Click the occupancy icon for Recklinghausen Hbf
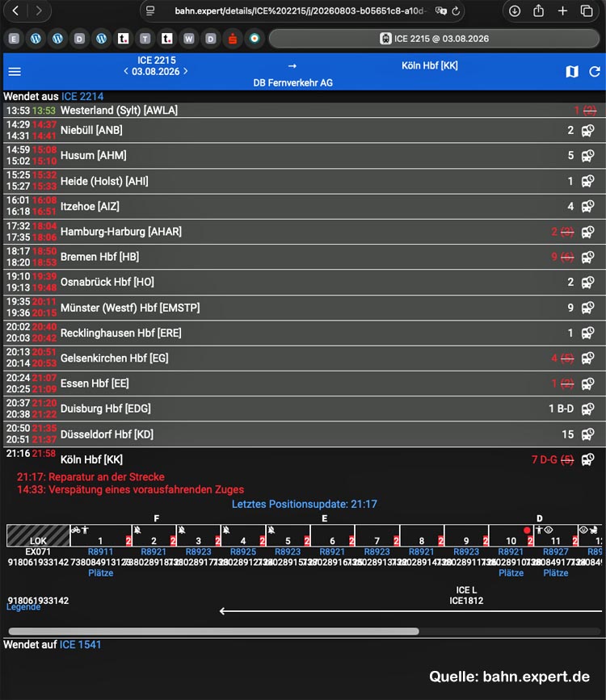The height and width of the screenshot is (700, 606). [587, 333]
